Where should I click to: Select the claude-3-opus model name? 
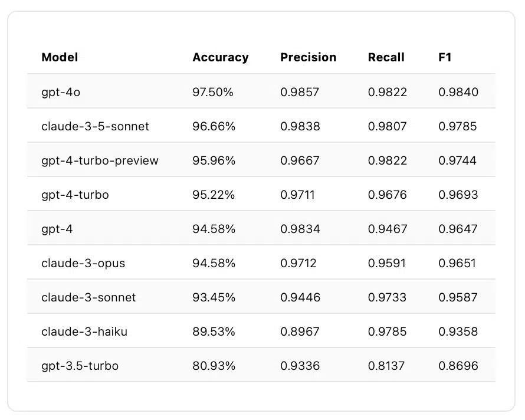[83, 263]
